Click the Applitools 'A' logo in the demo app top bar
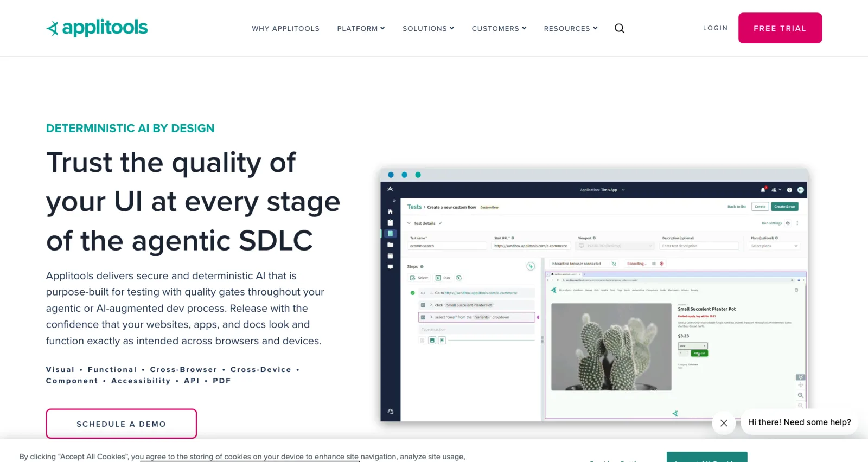This screenshot has width=868, height=462. tap(390, 189)
